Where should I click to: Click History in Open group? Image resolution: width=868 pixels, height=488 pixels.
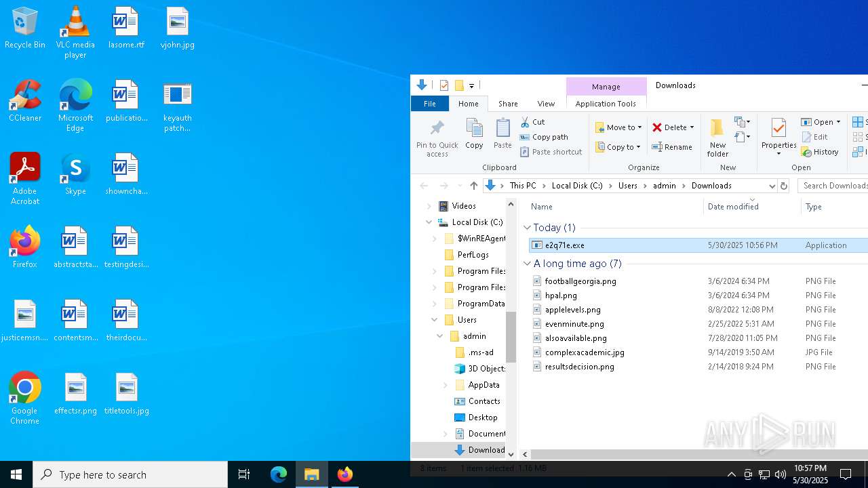coord(820,152)
